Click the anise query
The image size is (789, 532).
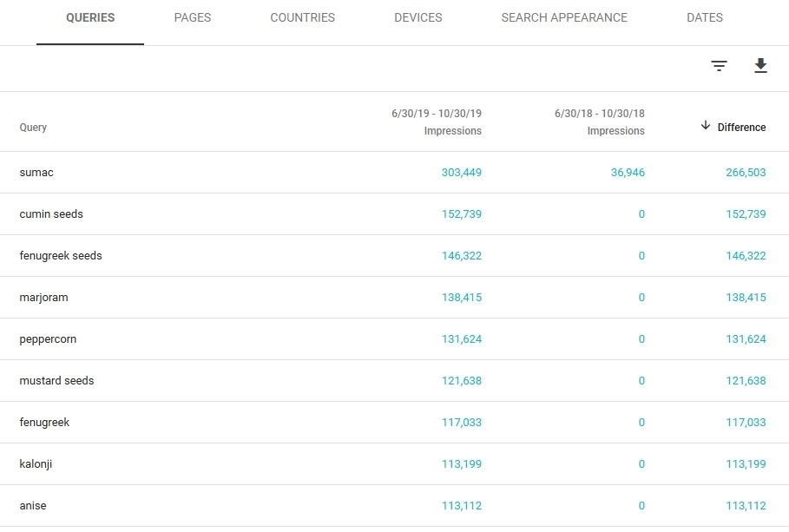click(32, 506)
